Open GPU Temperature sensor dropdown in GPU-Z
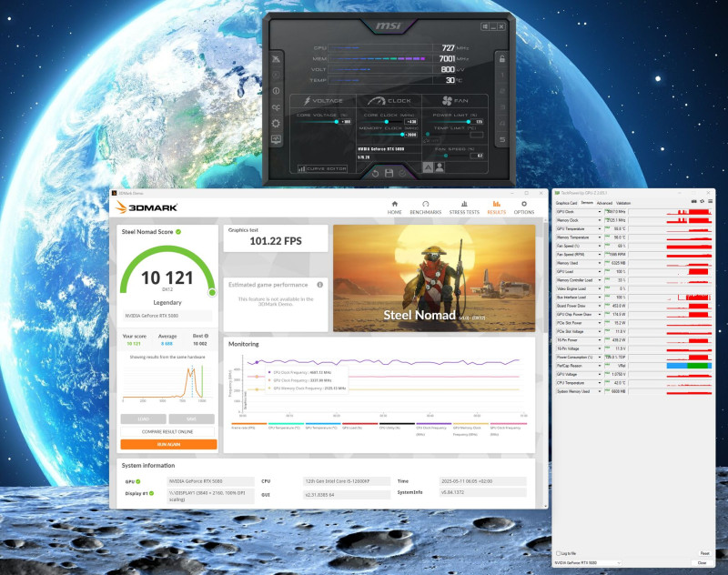The height and width of the screenshot is (575, 728). coord(599,228)
